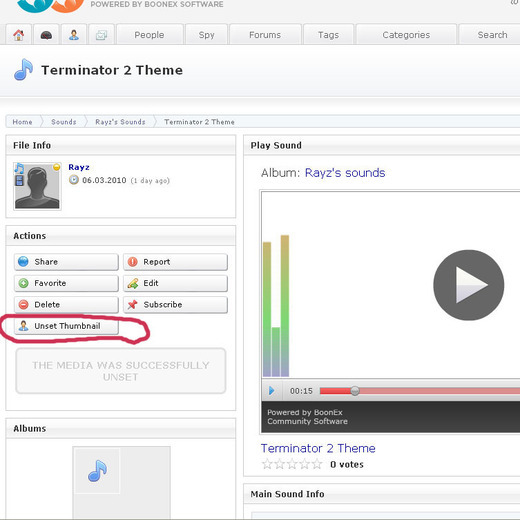Open the People menu tab
The image size is (520, 520).
[x=149, y=34]
